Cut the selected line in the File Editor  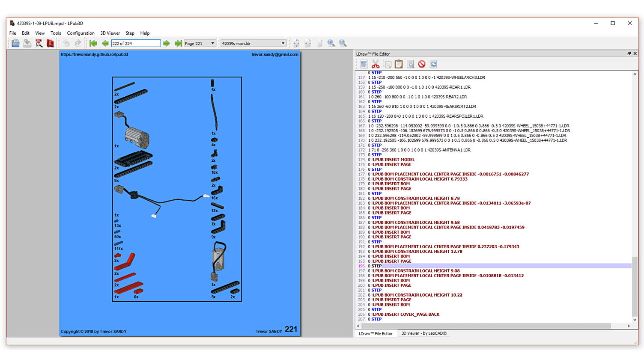pos(375,64)
